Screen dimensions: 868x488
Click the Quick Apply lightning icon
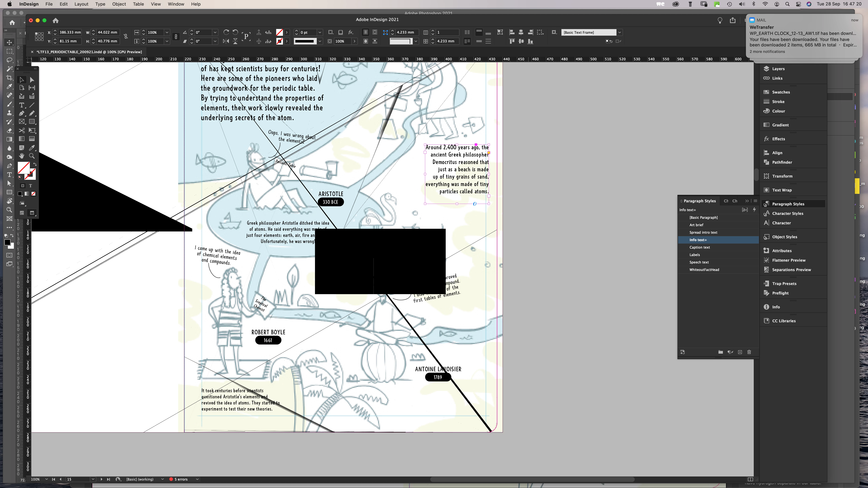tap(754, 209)
